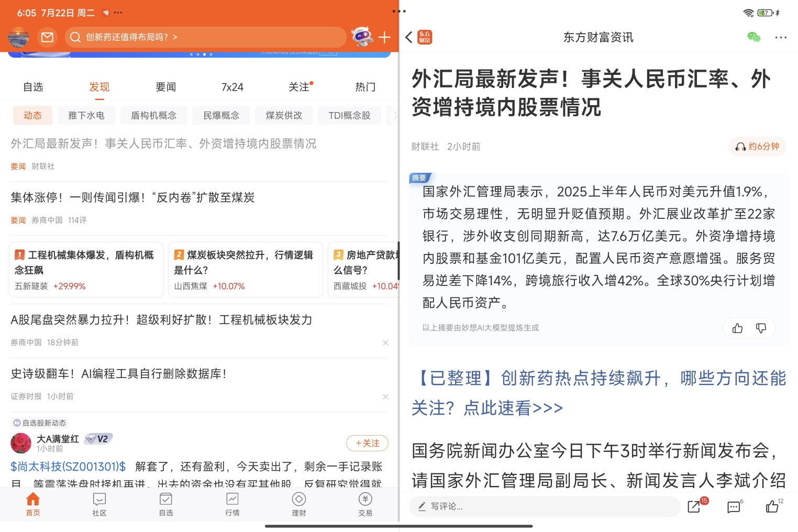798x532 pixels.
Task: Dismiss the 史诗级翻车 news item
Action: click(x=385, y=396)
